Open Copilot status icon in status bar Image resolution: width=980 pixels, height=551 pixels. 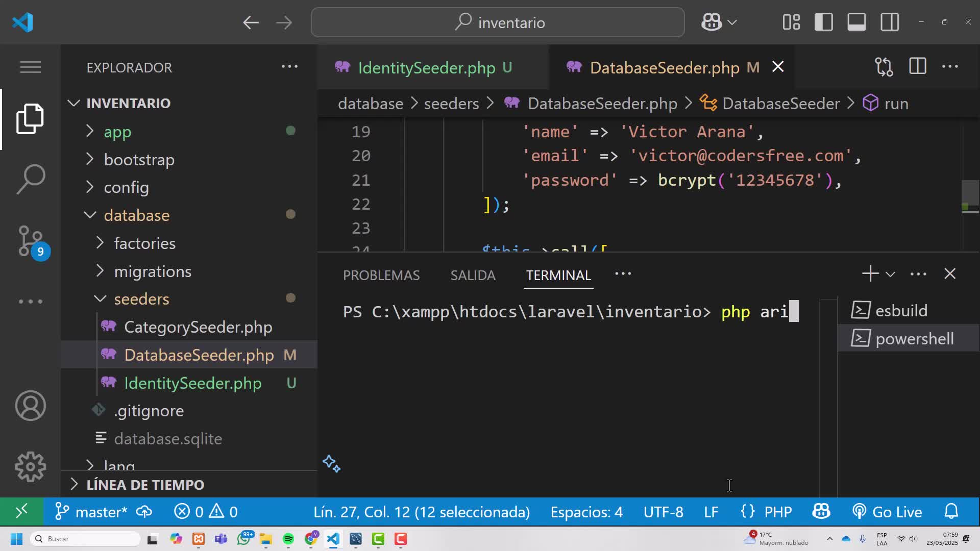coord(821,512)
